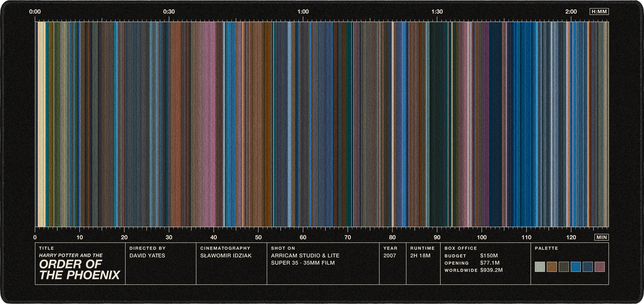Pick the mauve pink palette swatch
Viewport: 644px width, 304px height.
click(x=599, y=267)
